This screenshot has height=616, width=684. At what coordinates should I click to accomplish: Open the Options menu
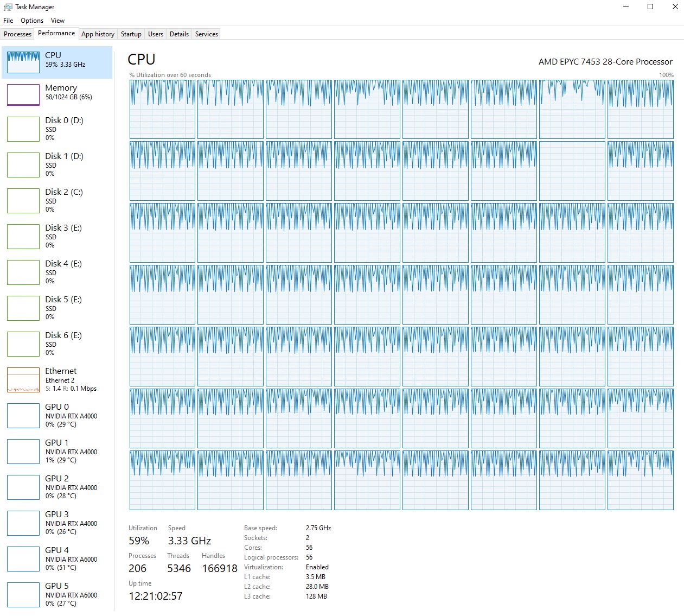tap(31, 20)
